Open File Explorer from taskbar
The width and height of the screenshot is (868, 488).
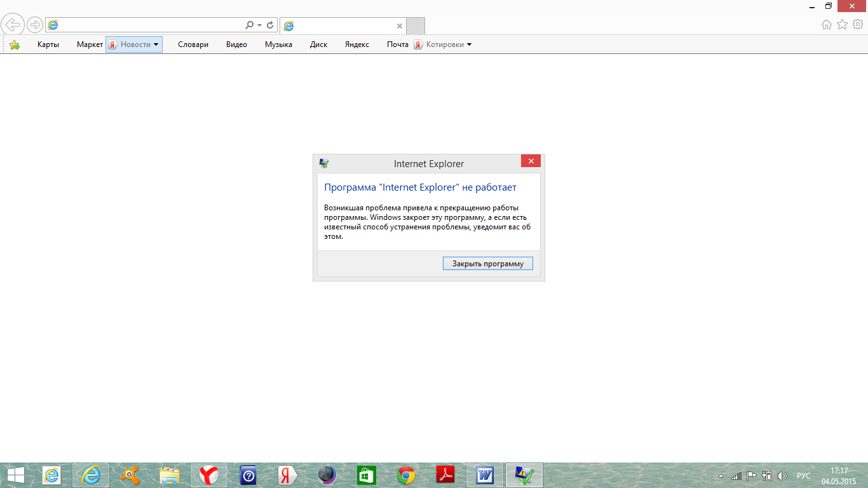pyautogui.click(x=170, y=475)
